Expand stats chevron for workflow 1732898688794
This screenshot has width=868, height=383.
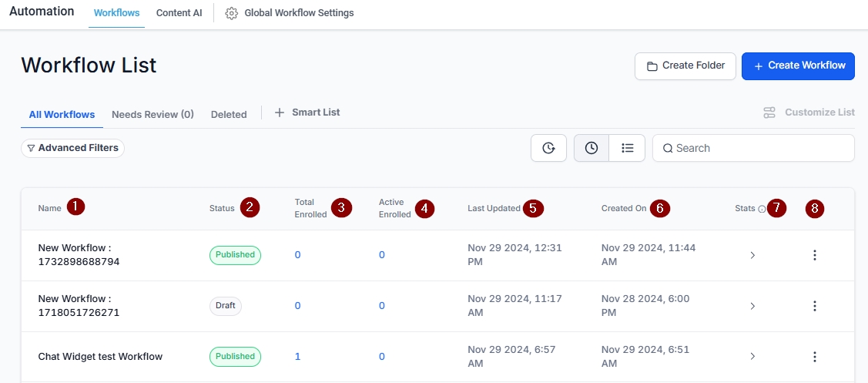[752, 255]
